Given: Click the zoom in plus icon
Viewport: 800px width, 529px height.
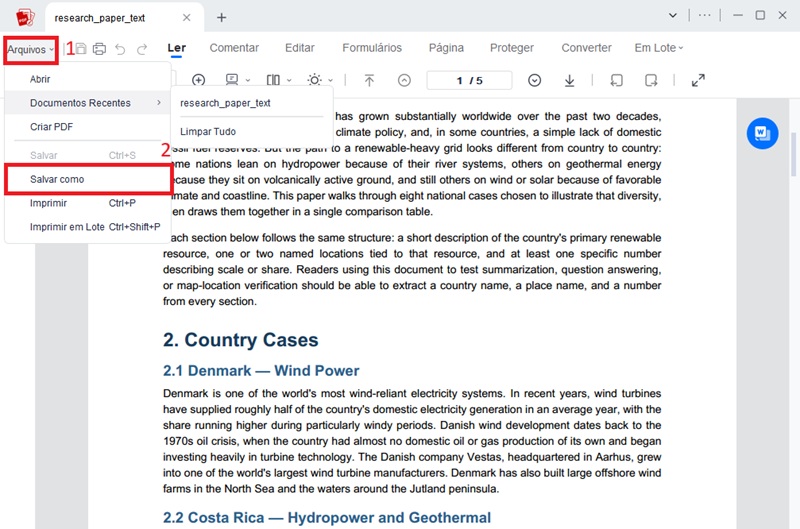Looking at the screenshot, I should point(198,80).
